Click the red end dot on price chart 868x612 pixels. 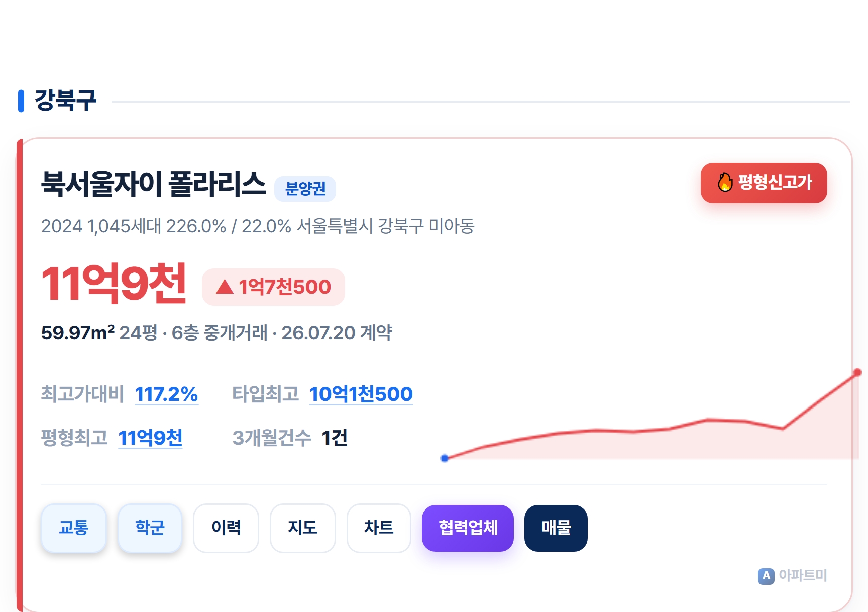tap(857, 372)
